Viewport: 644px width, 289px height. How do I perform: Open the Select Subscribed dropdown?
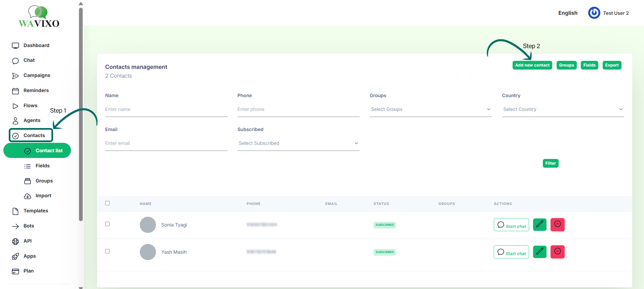click(298, 143)
